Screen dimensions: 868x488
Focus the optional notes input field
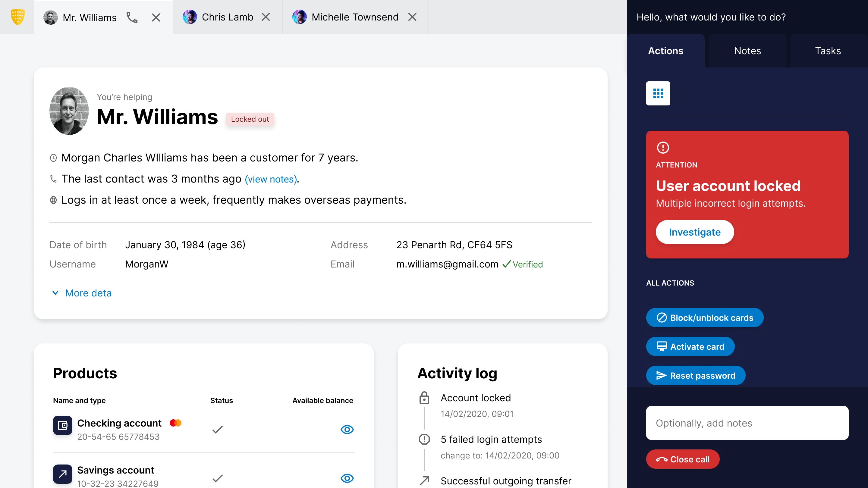click(x=747, y=423)
